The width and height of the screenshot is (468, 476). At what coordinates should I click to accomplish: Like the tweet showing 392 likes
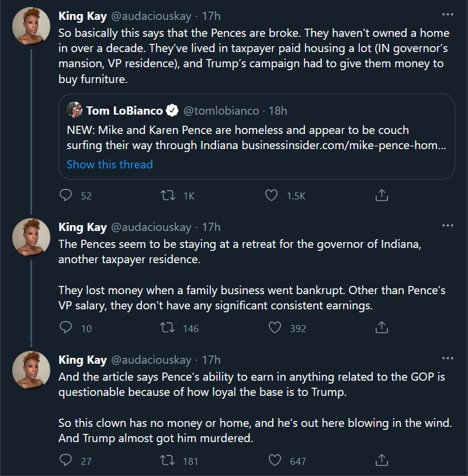tap(275, 328)
